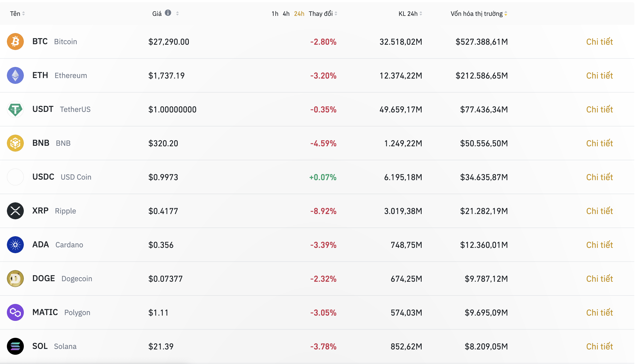Open Chi tiết for Ethereum

(x=599, y=75)
